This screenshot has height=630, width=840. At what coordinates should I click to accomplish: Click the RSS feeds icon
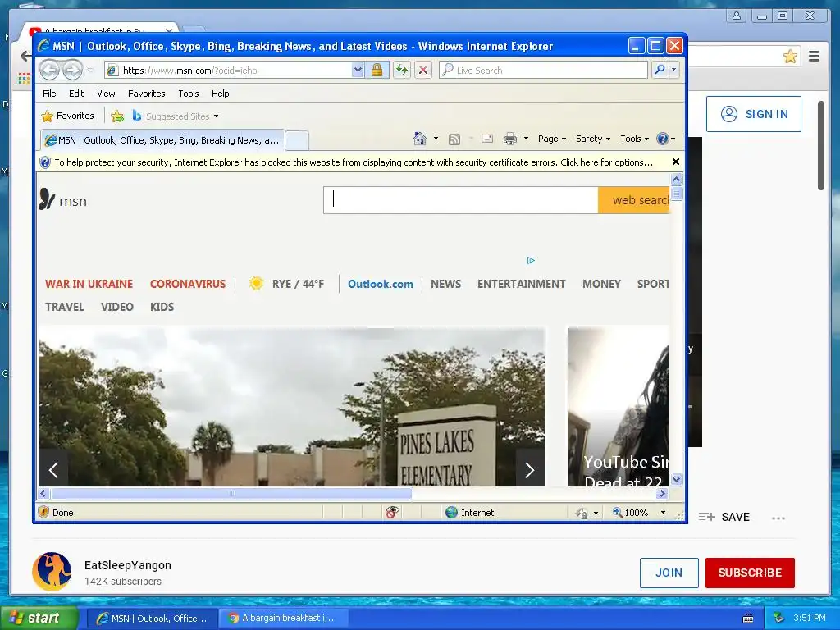coord(454,139)
